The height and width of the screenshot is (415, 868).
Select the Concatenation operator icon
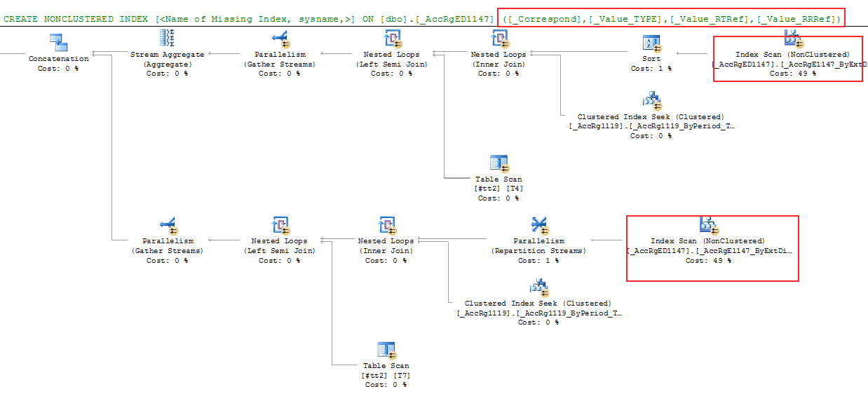(58, 41)
